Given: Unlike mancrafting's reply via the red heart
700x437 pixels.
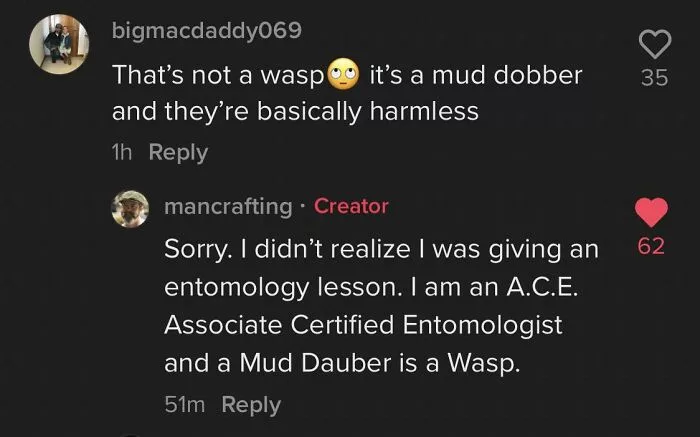Looking at the screenshot, I should (x=651, y=212).
